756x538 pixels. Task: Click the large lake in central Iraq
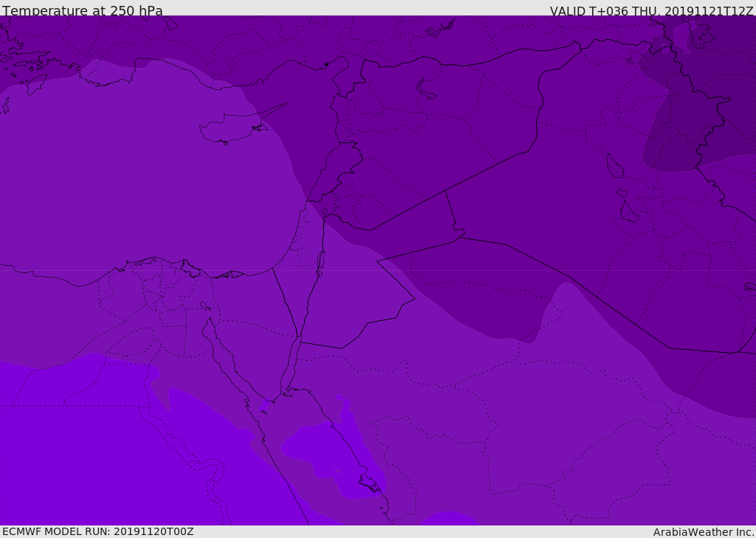(614, 167)
